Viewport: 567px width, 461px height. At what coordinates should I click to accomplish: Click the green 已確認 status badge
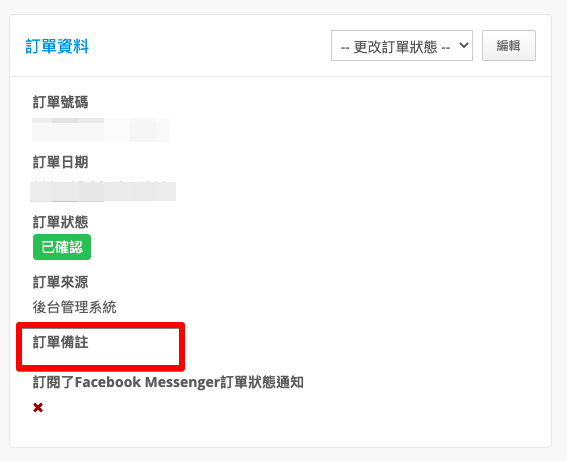(x=62, y=247)
